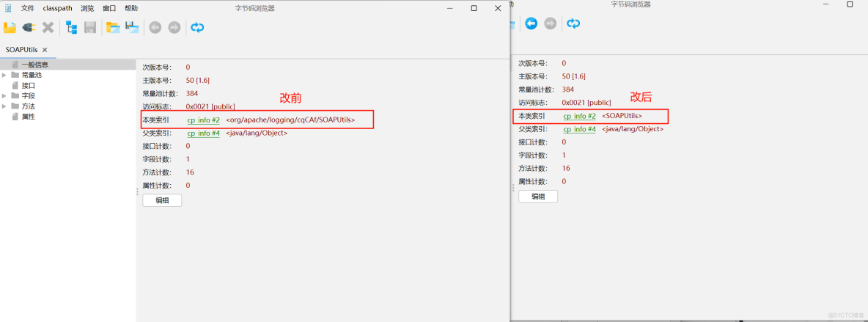Click the gray X close-file toolbar icon
Viewport: 868px width, 322px height.
pyautogui.click(x=48, y=27)
